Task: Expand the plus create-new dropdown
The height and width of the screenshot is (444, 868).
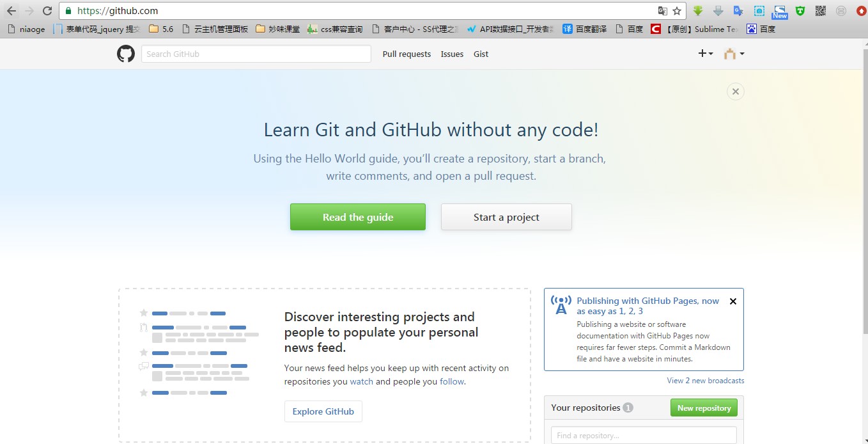Action: coord(706,54)
